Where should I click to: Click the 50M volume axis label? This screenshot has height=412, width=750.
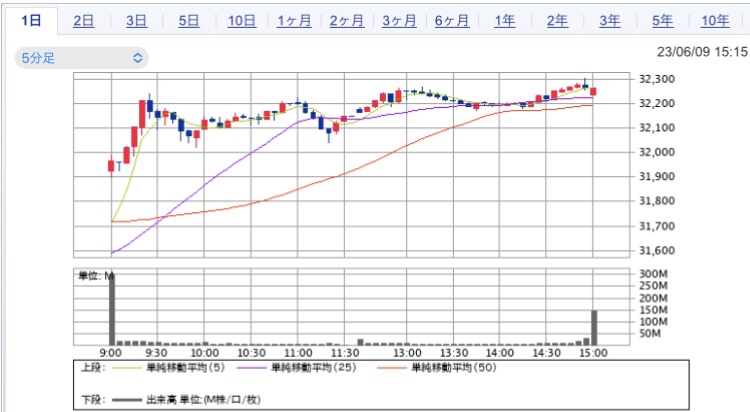[650, 334]
